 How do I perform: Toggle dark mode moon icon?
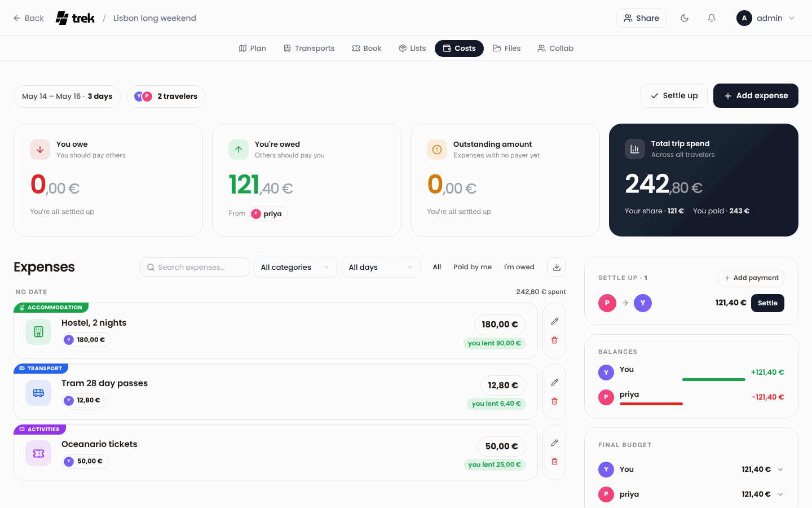(x=685, y=18)
